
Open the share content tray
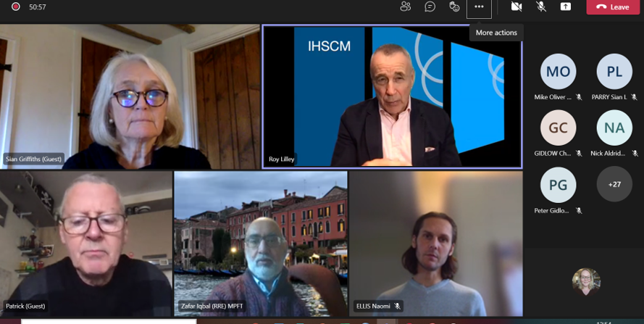click(566, 7)
